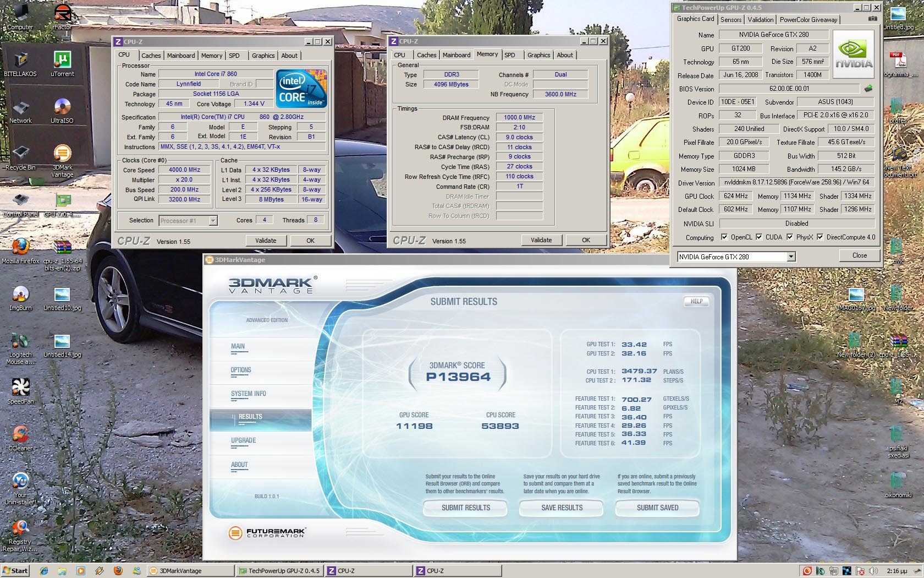Open Control Panel desktop icon
This screenshot has width=924, height=578.
tap(20, 205)
